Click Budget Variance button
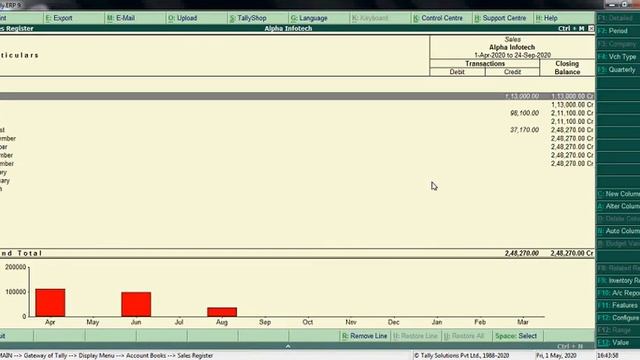The height and width of the screenshot is (360, 640). pyautogui.click(x=618, y=244)
